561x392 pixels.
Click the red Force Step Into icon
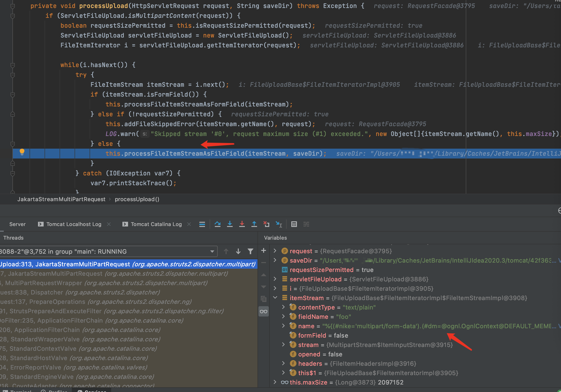click(242, 224)
